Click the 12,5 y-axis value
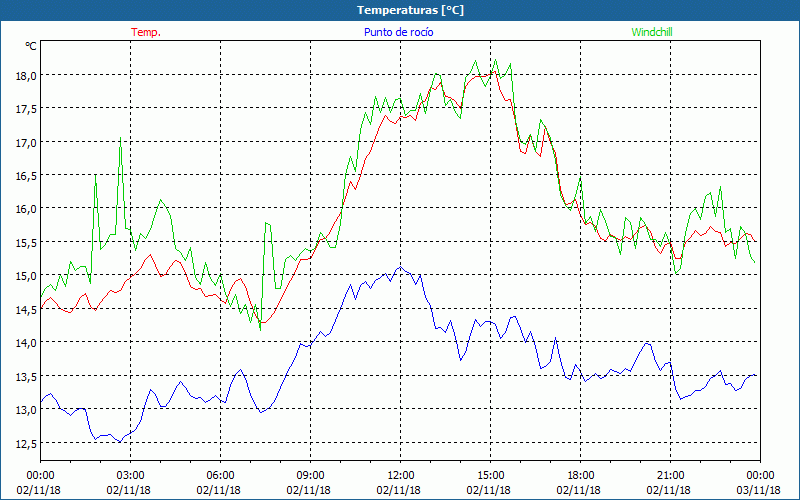The height and width of the screenshot is (500, 800). (x=27, y=443)
